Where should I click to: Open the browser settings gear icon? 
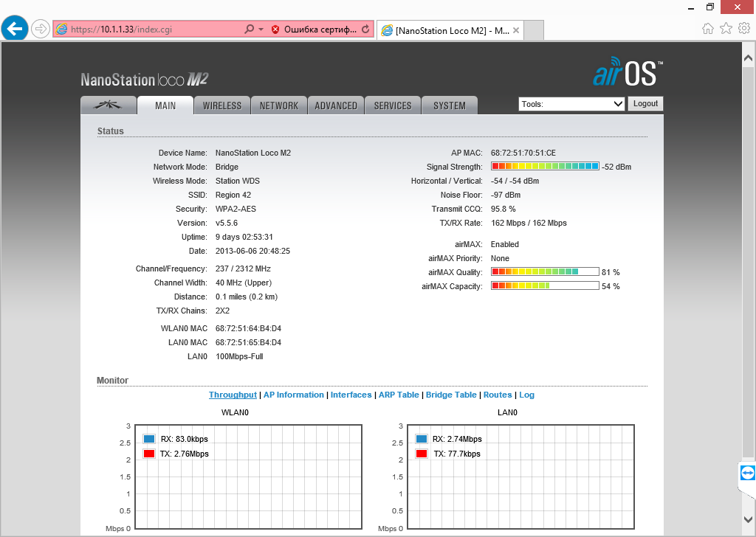[743, 29]
